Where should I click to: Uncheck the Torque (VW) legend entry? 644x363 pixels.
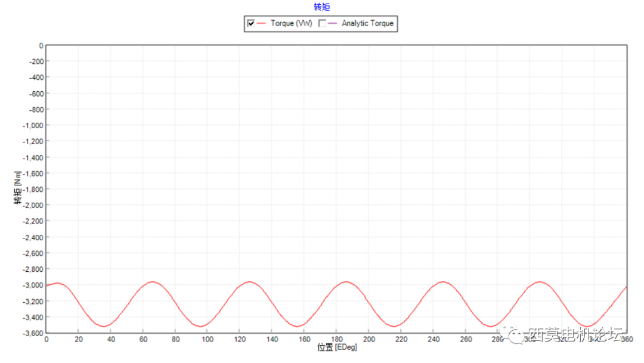point(250,23)
